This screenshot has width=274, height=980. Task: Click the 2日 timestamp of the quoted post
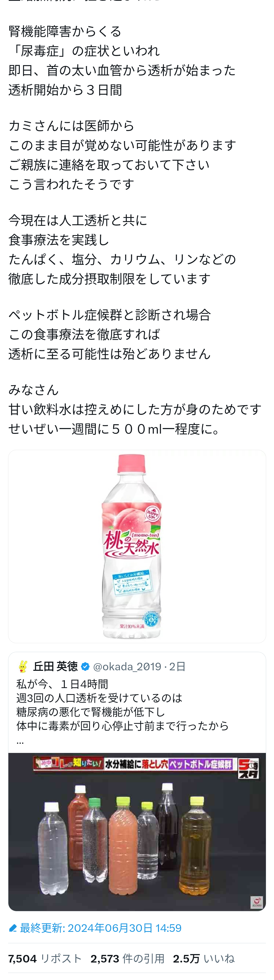click(x=177, y=667)
